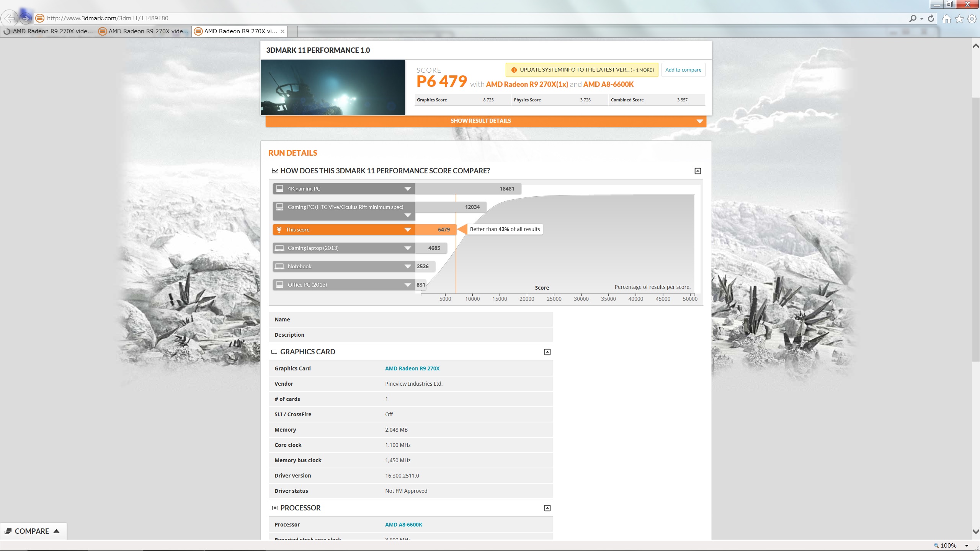The width and height of the screenshot is (980, 551).
Task: Collapse the score comparison section
Action: [x=697, y=171]
